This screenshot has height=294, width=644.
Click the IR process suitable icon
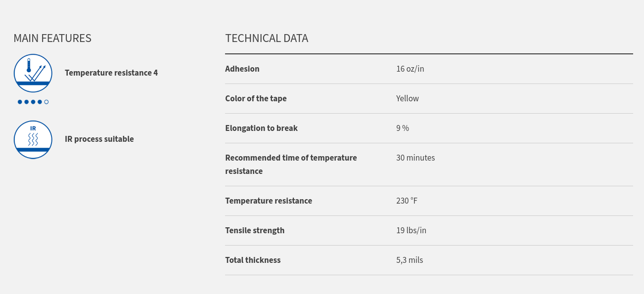coord(33,139)
